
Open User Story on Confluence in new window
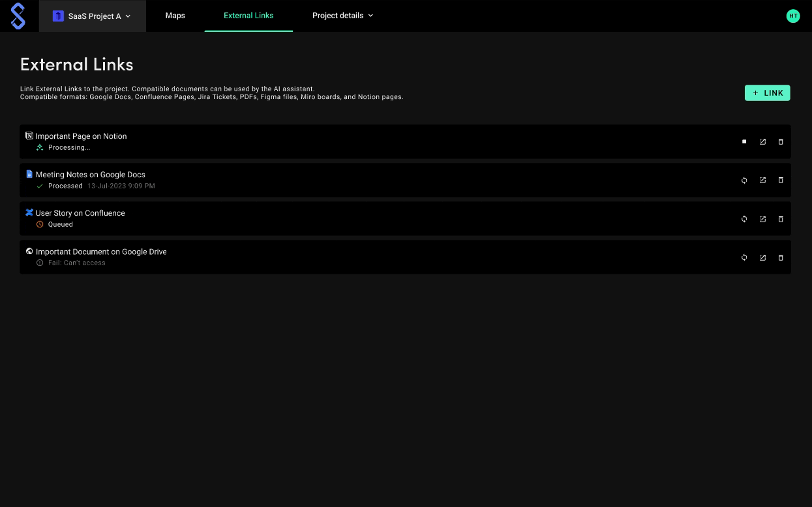tap(762, 219)
